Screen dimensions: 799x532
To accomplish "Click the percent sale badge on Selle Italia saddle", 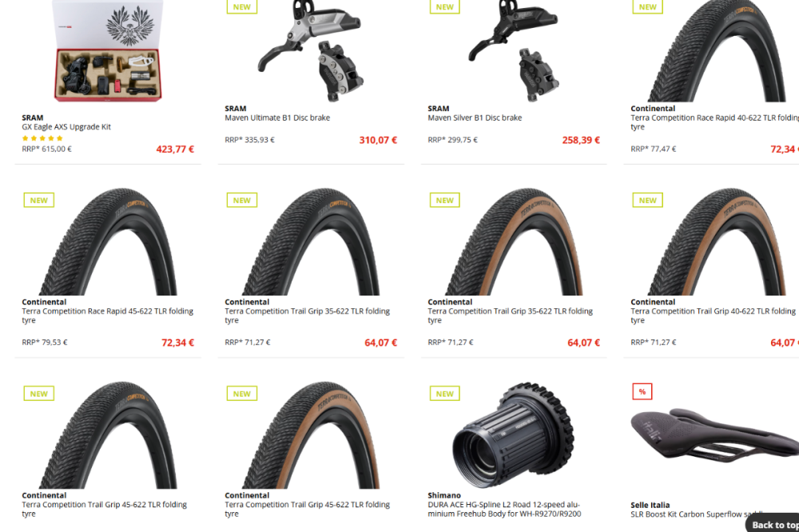I will click(x=642, y=391).
